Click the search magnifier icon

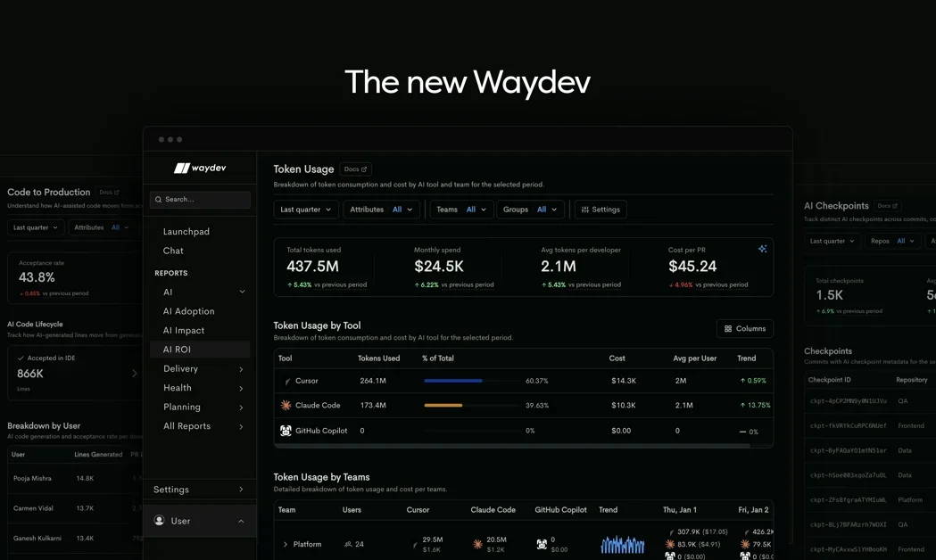[x=158, y=200]
